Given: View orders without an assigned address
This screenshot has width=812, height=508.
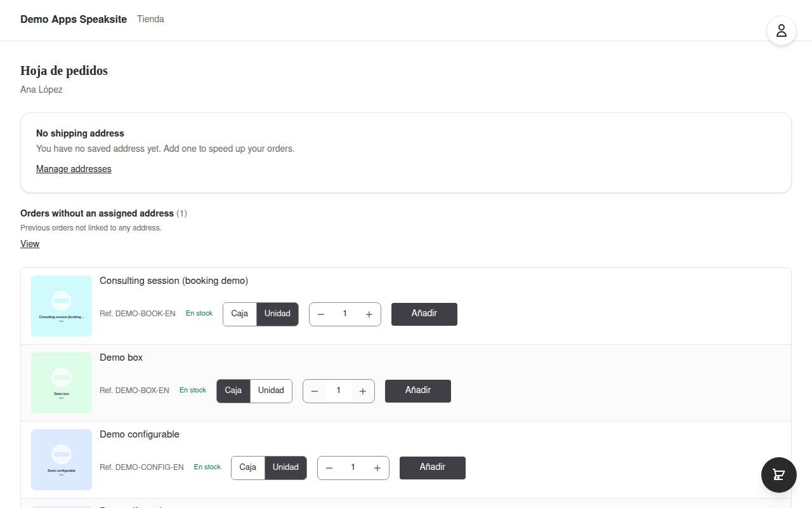Looking at the screenshot, I should pyautogui.click(x=30, y=244).
